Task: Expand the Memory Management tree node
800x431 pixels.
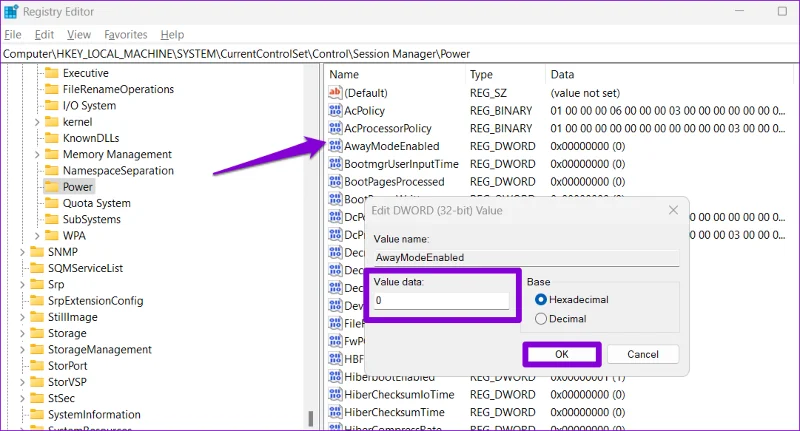Action: (x=37, y=154)
